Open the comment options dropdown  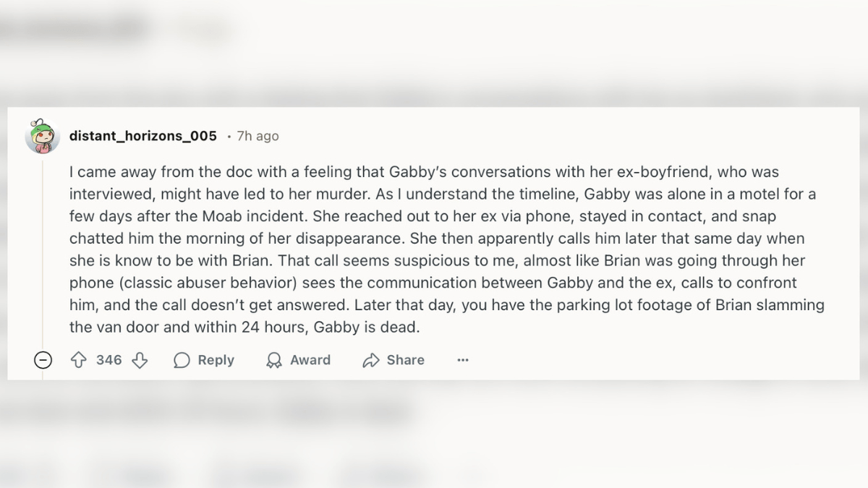[462, 359]
